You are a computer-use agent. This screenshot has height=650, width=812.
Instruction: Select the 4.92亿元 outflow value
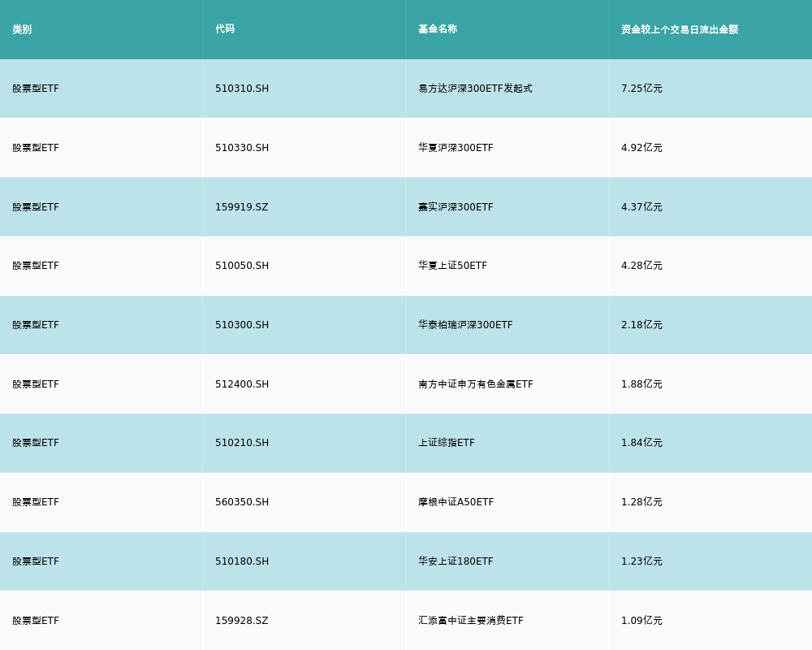[641, 148]
